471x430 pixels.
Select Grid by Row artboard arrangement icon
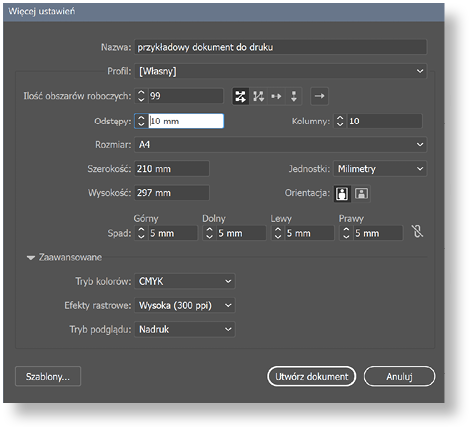241,96
